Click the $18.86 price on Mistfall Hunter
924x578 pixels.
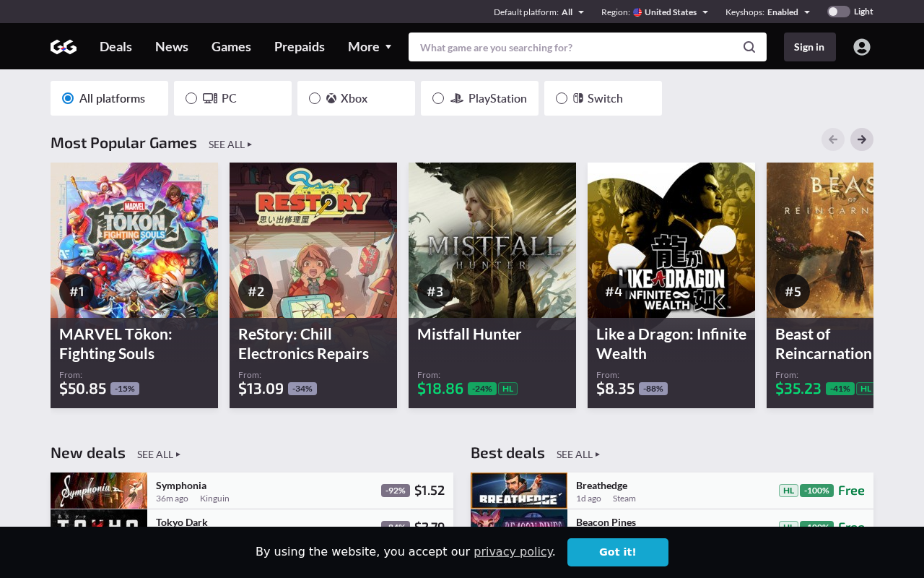click(440, 389)
